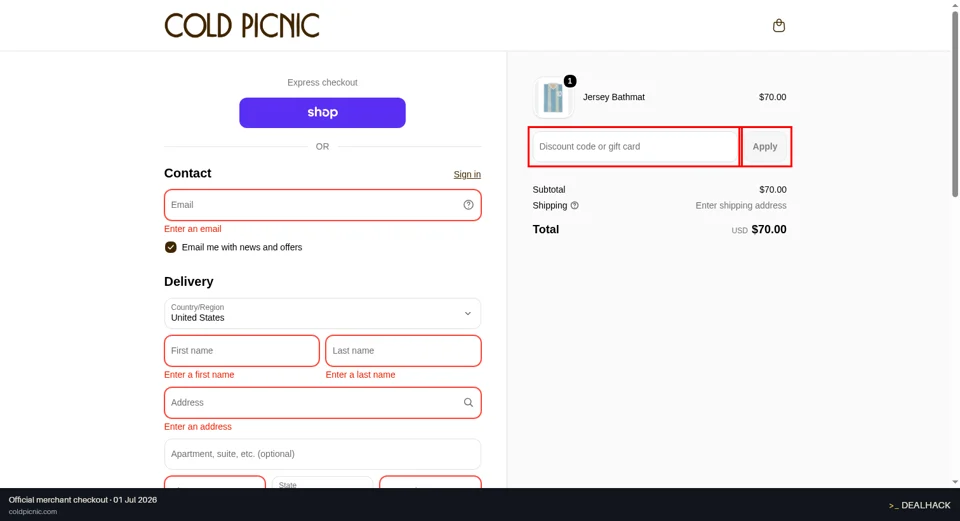Image resolution: width=960 pixels, height=521 pixels.
Task: Click the Express checkout label
Action: [322, 83]
